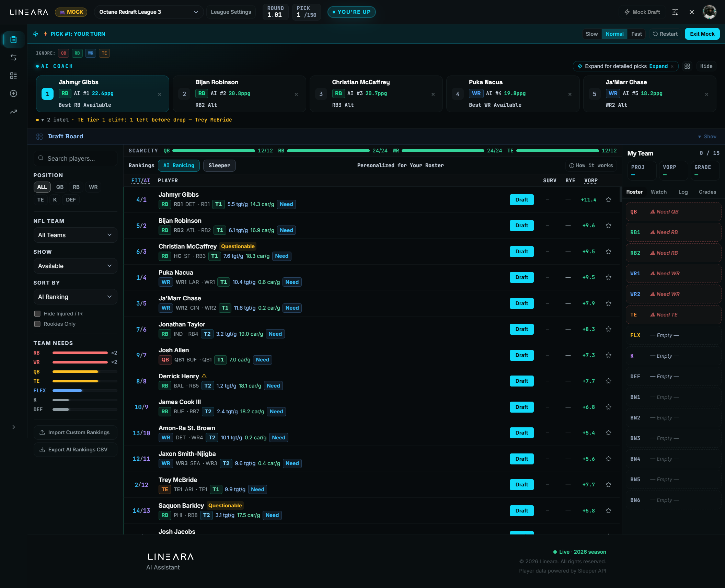
Task: Star Puka Nacua to watchlist
Action: 609,277
